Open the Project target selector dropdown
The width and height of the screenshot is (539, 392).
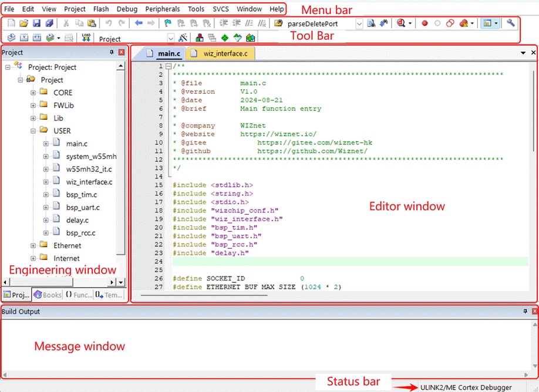[x=170, y=38]
